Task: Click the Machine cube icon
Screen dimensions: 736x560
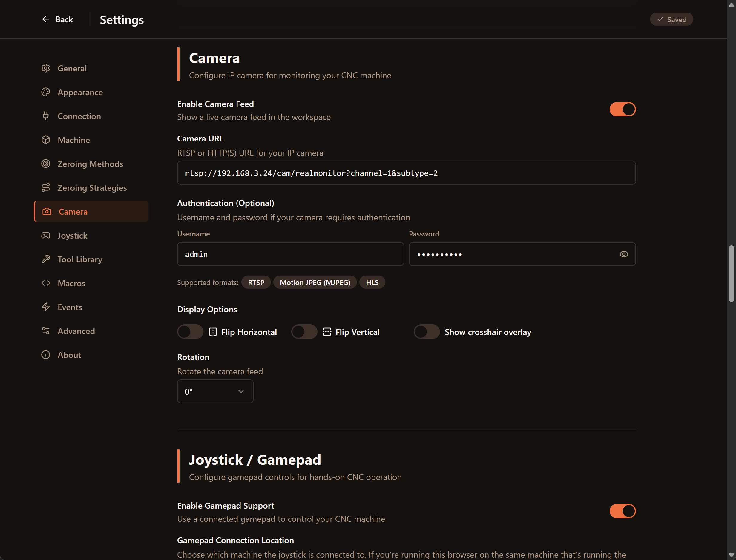Action: [x=46, y=140]
